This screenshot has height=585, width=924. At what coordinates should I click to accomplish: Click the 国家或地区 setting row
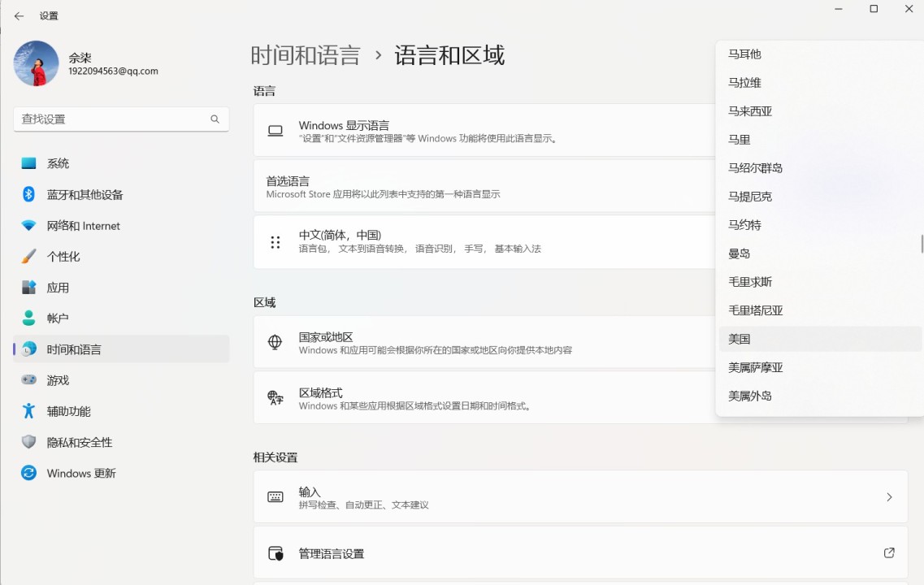[484, 342]
